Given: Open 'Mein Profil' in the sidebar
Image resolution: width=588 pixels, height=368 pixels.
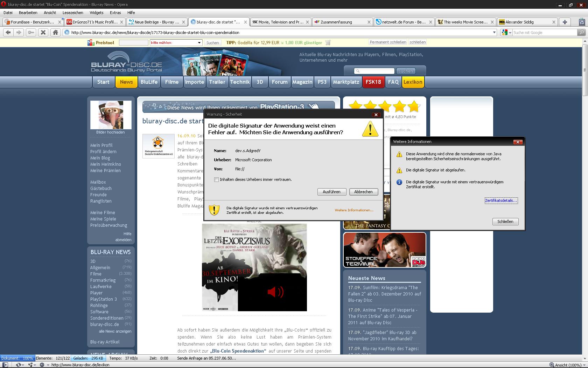Looking at the screenshot, I should [x=101, y=145].
